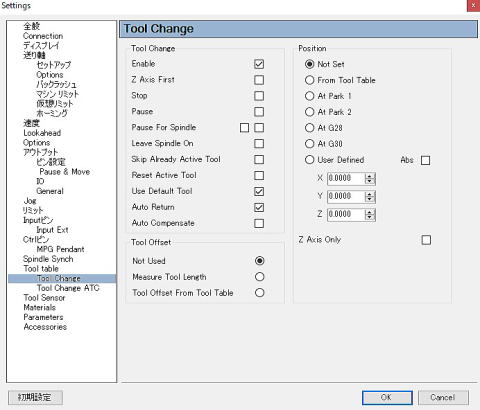480x410 pixels.
Task: Check the Abs checkbox beside User Defined
Action: coord(425,160)
